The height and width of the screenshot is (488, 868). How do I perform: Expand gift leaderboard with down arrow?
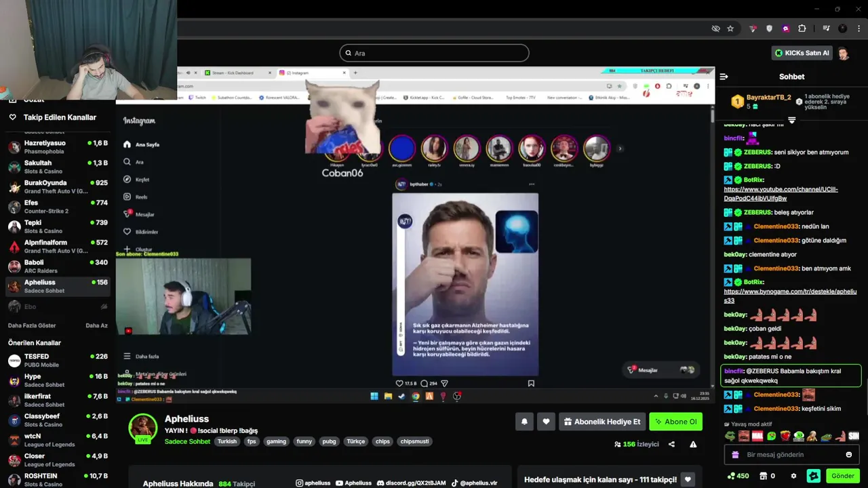click(x=791, y=120)
